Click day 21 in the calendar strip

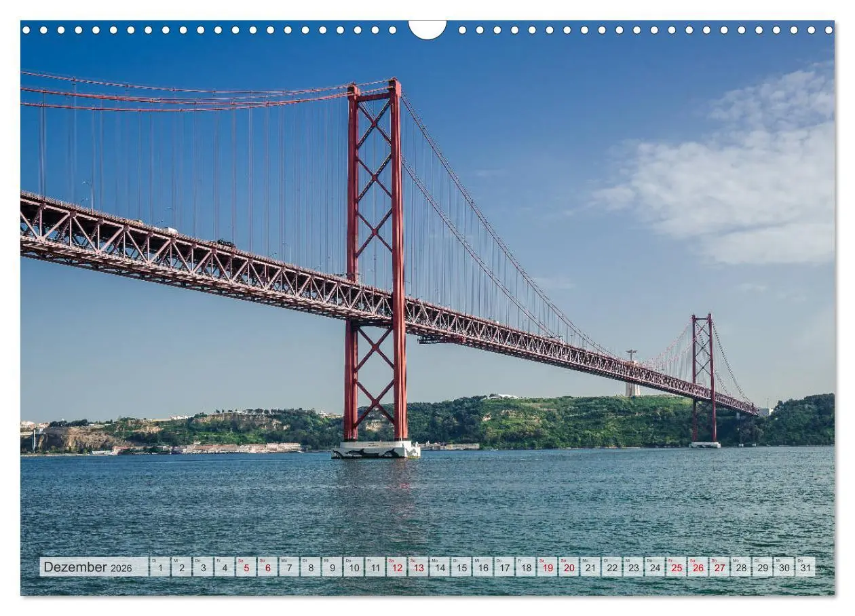click(x=590, y=567)
